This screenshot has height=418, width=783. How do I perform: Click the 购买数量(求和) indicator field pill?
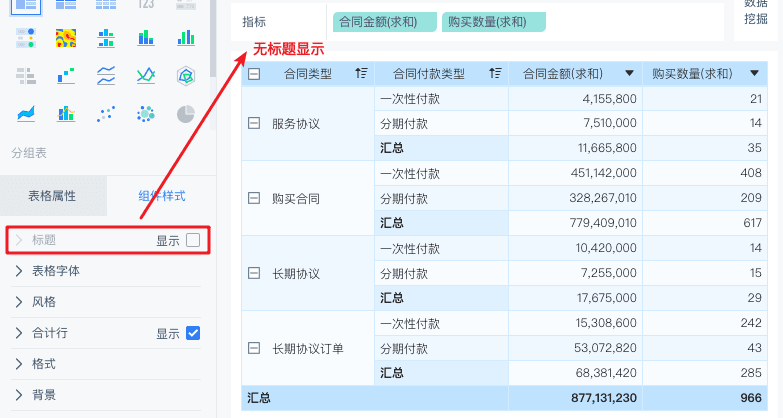[x=493, y=22]
